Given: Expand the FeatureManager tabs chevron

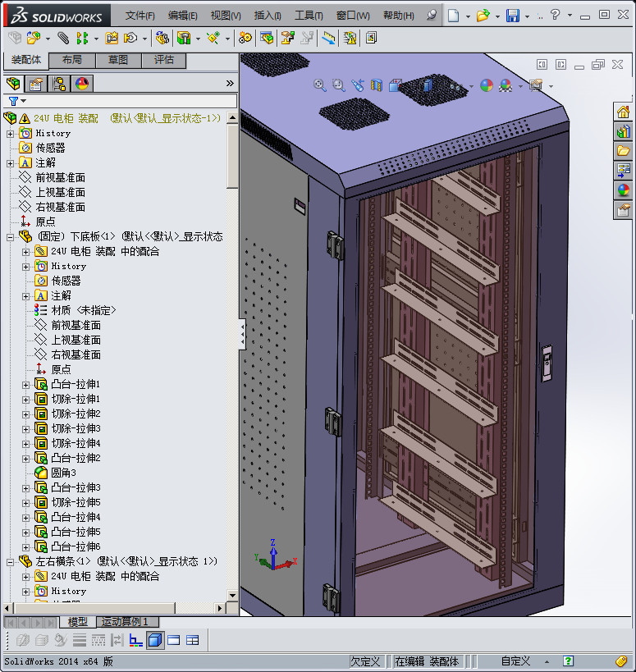Looking at the screenshot, I should [230, 83].
